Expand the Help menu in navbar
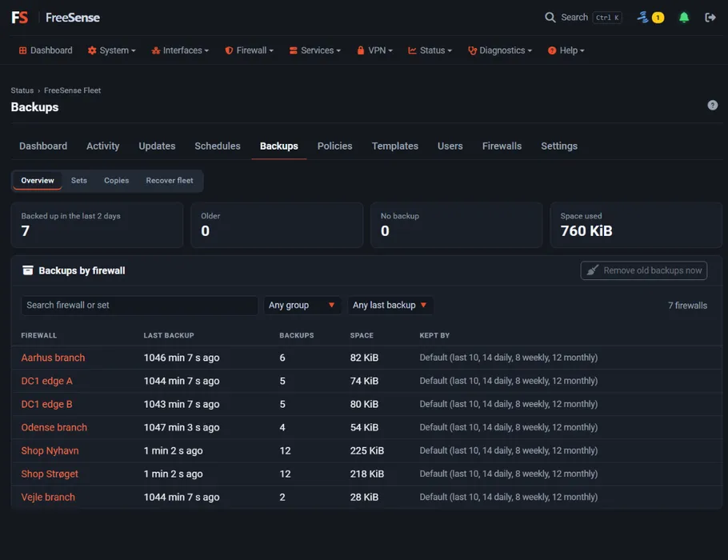728x560 pixels. point(566,50)
